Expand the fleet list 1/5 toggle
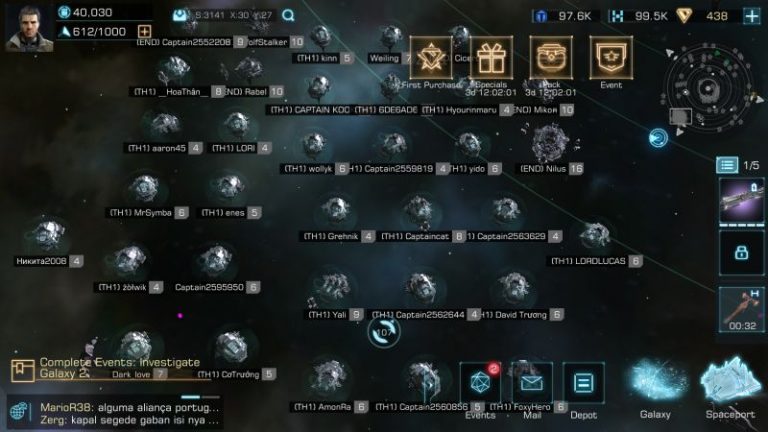Image resolution: width=768 pixels, height=432 pixels. [x=727, y=165]
